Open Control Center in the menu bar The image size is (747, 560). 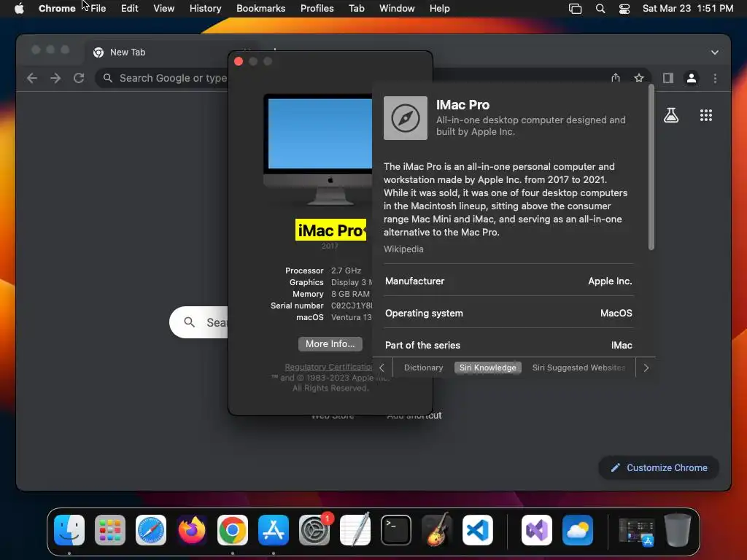click(624, 9)
